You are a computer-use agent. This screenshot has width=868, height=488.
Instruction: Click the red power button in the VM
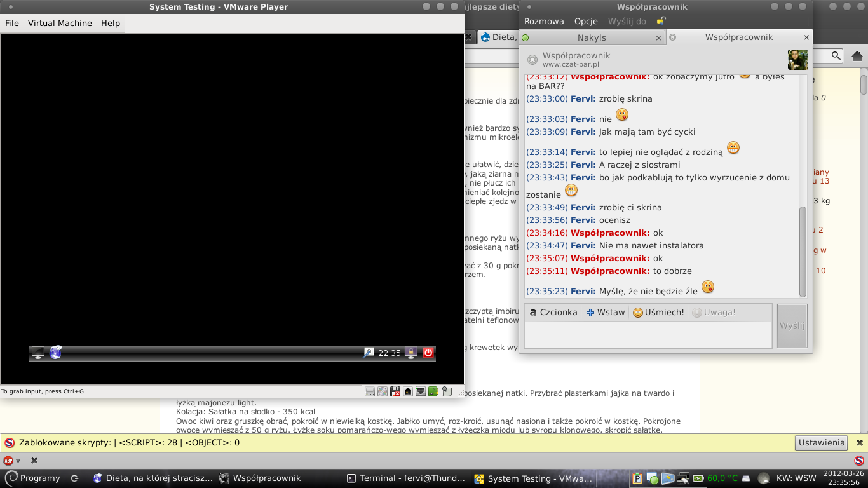coord(428,353)
